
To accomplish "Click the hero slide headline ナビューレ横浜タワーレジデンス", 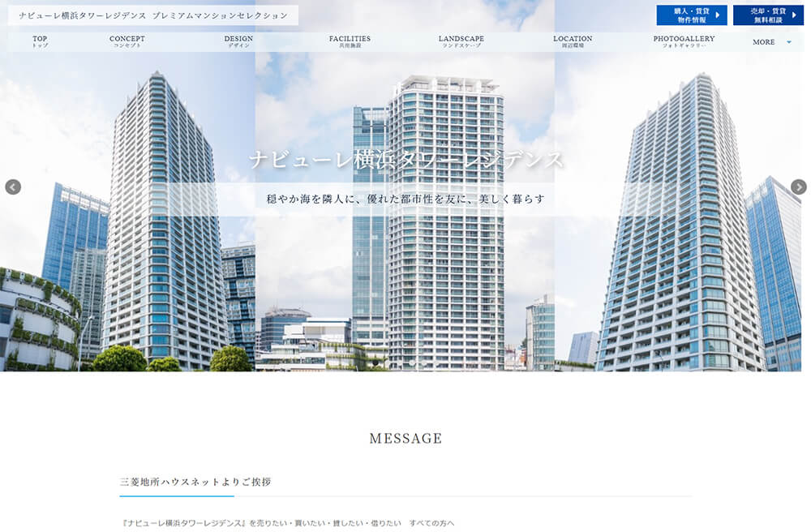I will 406,159.
